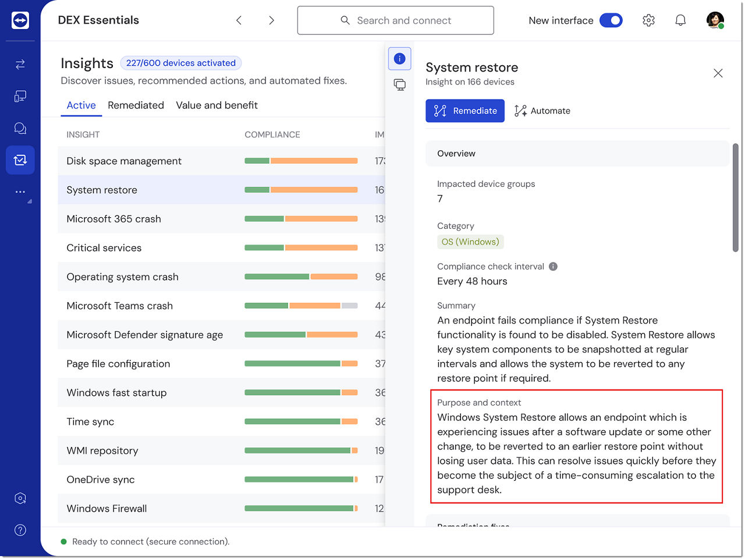This screenshot has height=560, width=745.
Task: Switch to the Remediated tab
Action: [x=136, y=105]
